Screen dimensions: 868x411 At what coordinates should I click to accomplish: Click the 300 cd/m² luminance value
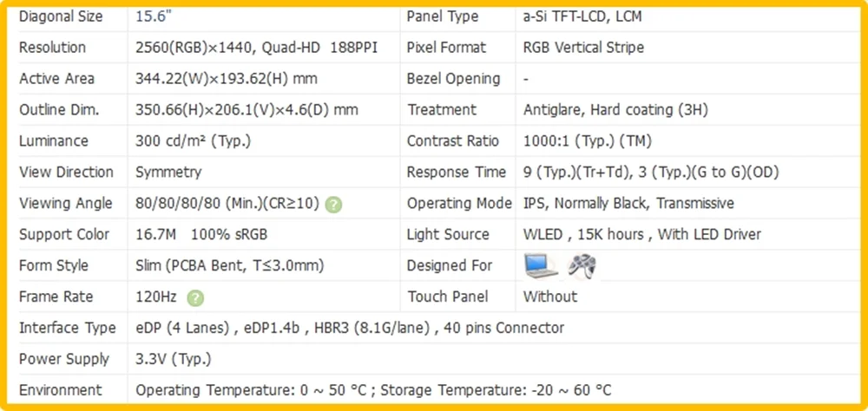[x=194, y=141]
